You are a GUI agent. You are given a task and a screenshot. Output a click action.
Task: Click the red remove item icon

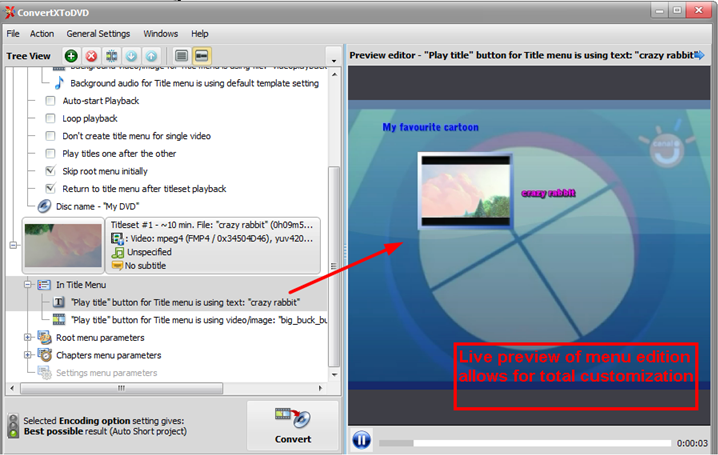click(91, 56)
